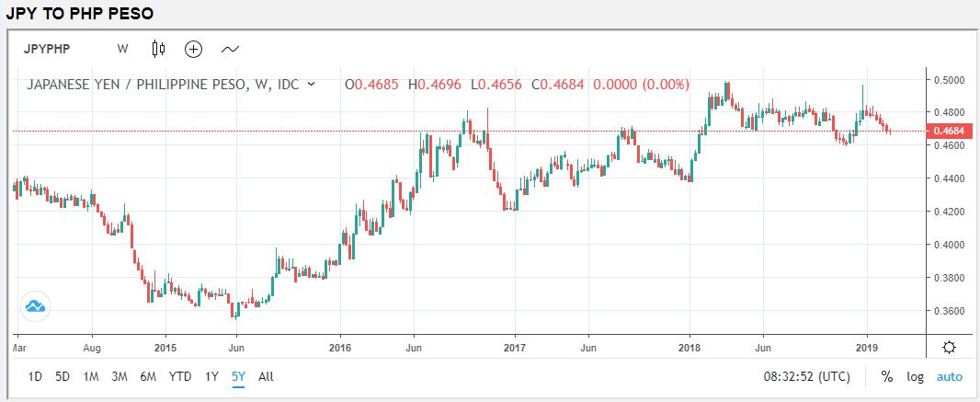Open chart settings gear icon
This screenshot has height=402, width=980.
949,347
